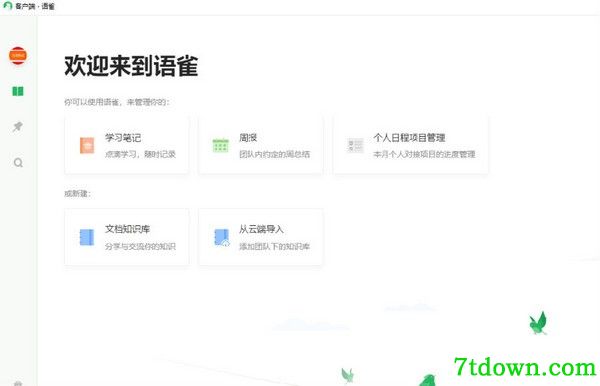Click the 分享与交流你的知识 description
600x386 pixels.
[x=140, y=246]
